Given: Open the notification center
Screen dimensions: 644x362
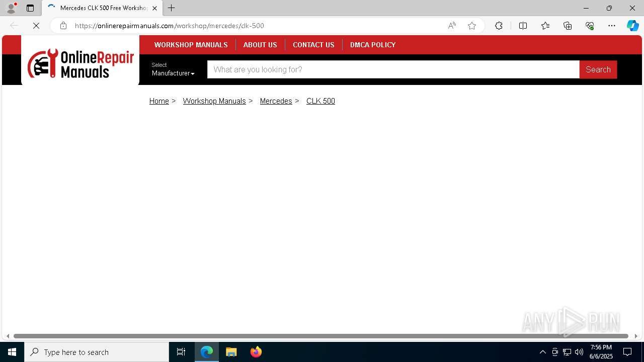Looking at the screenshot, I should (627, 352).
